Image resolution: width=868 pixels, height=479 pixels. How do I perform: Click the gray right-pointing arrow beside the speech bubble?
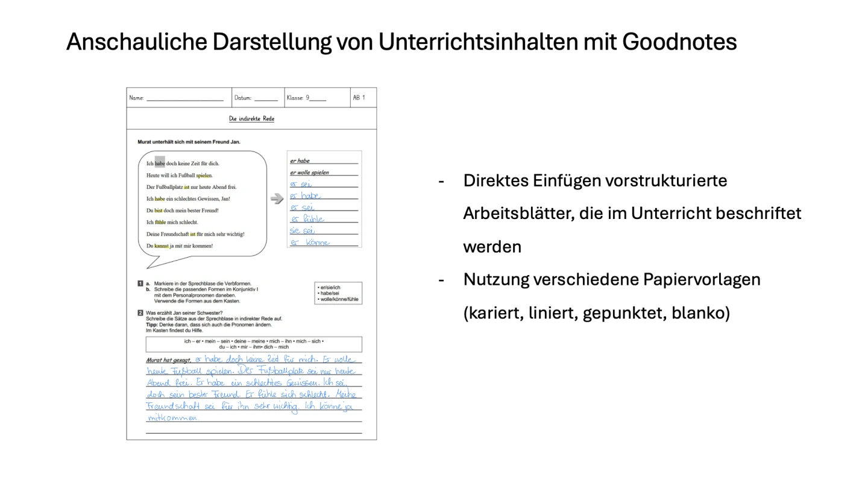[277, 198]
